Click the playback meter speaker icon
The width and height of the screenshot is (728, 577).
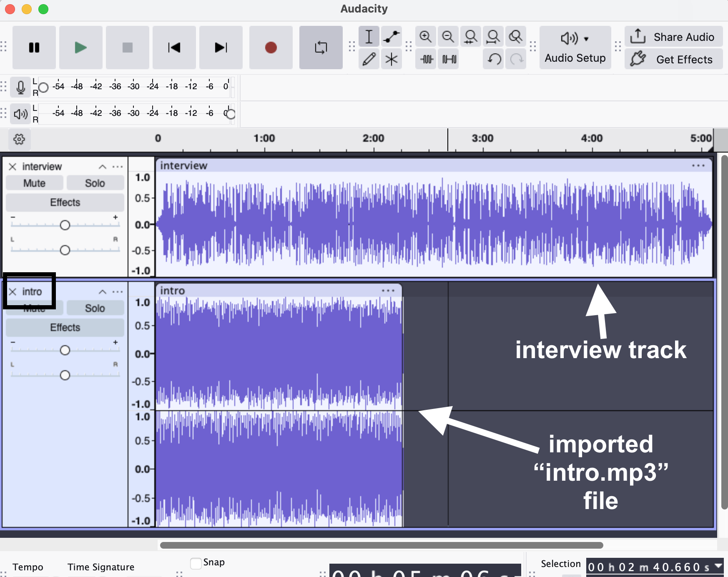(20, 114)
